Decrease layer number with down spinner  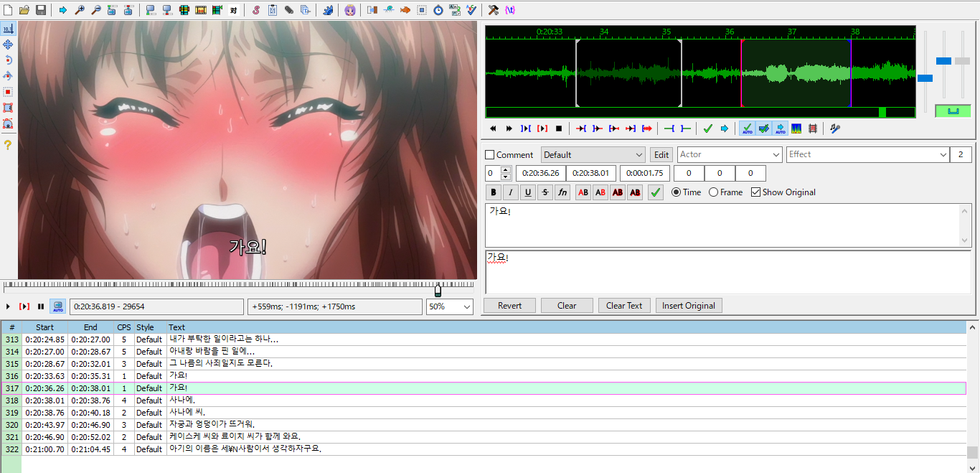(x=505, y=177)
